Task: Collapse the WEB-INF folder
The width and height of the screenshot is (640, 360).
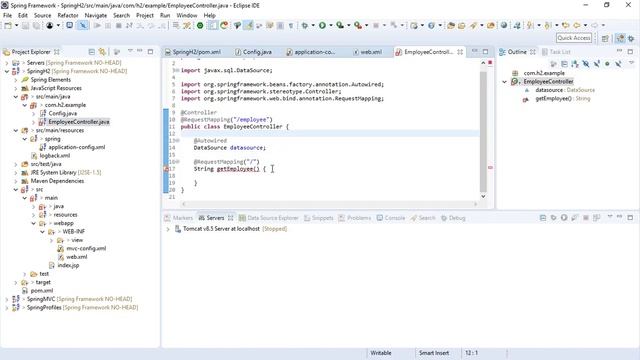Action: click(x=42, y=232)
